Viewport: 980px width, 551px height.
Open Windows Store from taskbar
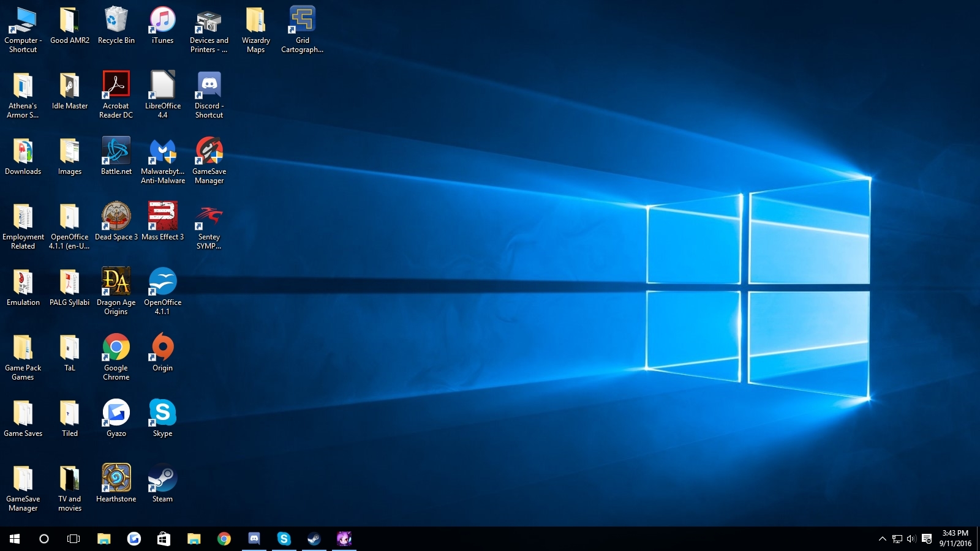coord(164,539)
